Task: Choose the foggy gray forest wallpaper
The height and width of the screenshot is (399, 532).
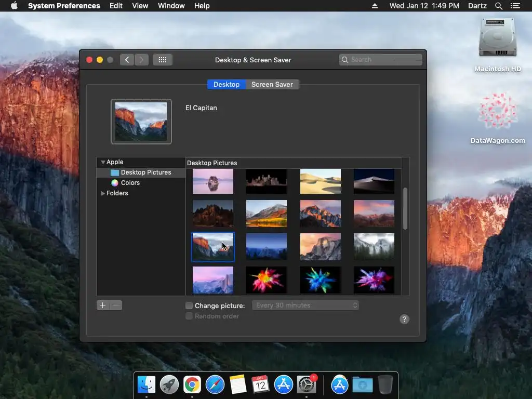Action: [374, 247]
